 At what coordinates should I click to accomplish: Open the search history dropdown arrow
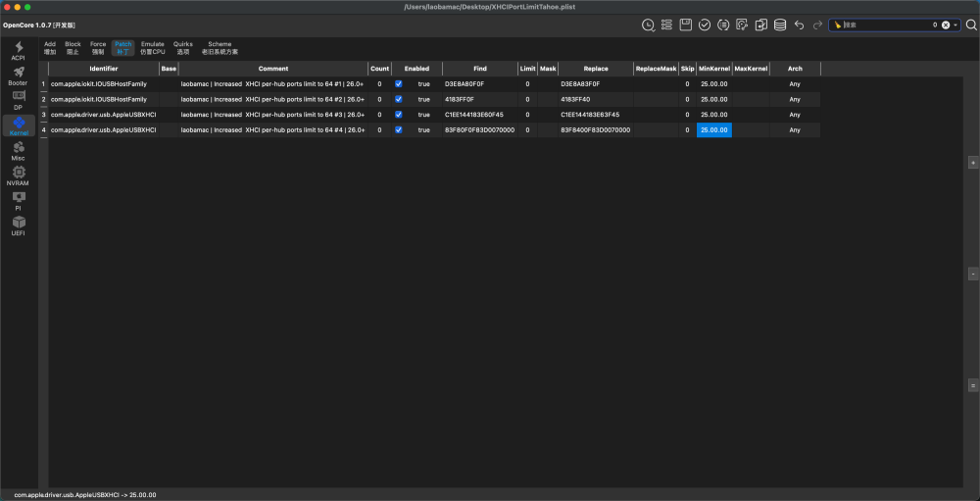955,25
